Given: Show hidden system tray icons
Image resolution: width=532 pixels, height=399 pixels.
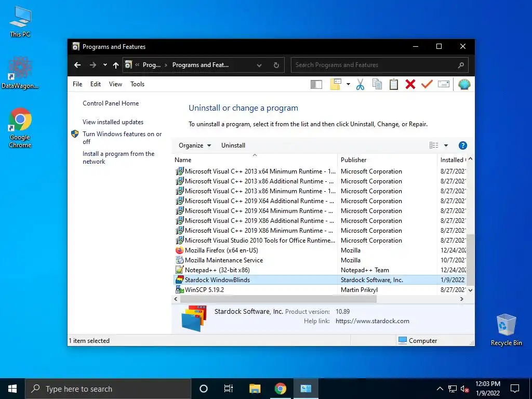Looking at the screenshot, I should (440, 389).
